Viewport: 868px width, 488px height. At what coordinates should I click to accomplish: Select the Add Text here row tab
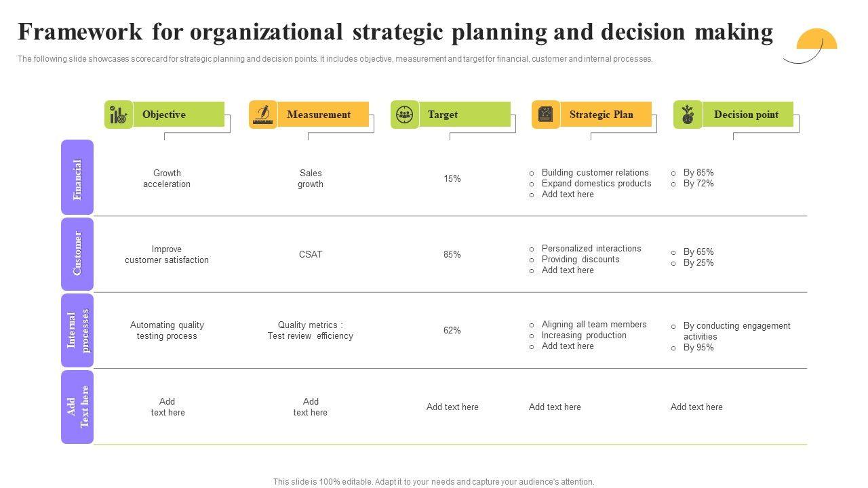pos(77,407)
